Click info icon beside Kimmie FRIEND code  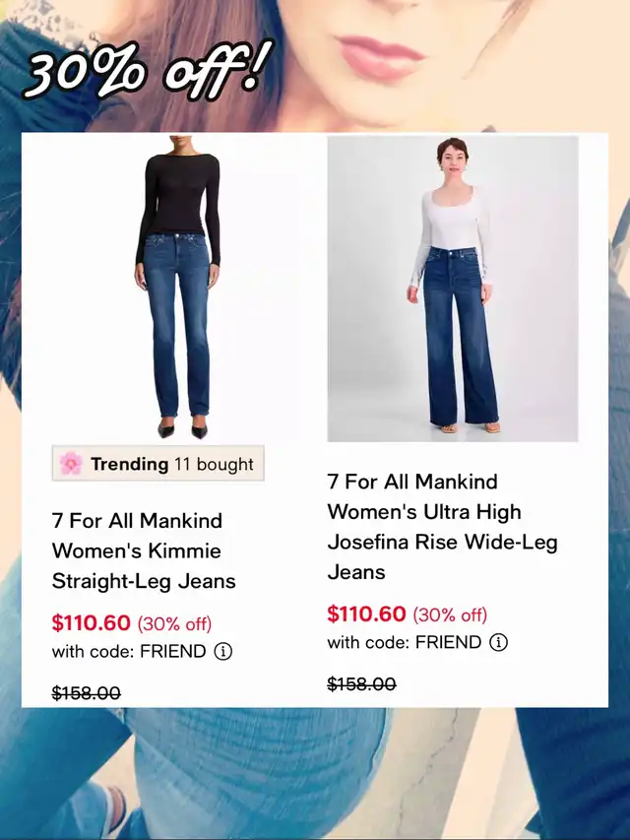[222, 652]
